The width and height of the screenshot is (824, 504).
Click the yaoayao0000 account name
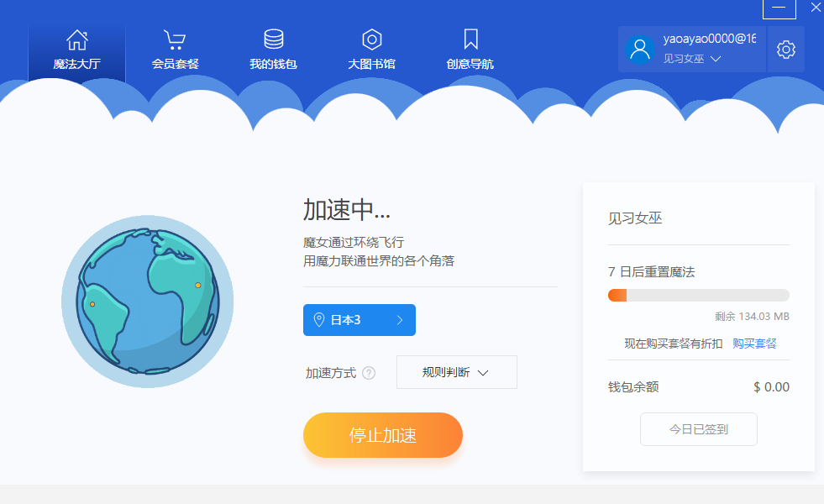710,39
